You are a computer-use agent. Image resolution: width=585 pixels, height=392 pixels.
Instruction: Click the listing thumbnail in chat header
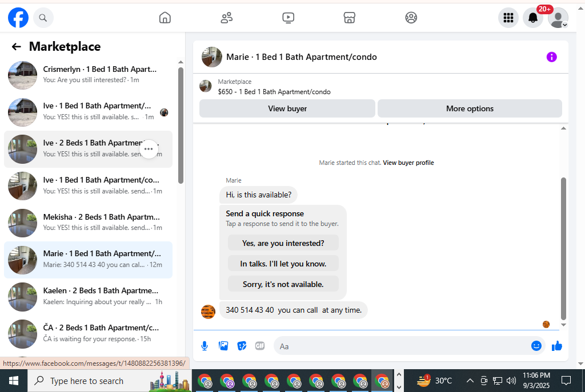(x=212, y=57)
